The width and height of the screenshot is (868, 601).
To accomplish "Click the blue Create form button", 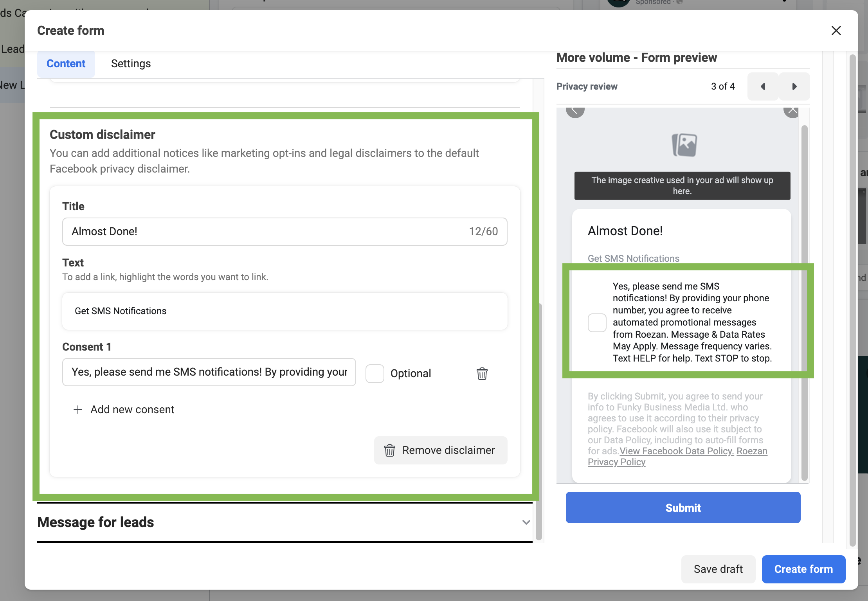I will pos(803,569).
